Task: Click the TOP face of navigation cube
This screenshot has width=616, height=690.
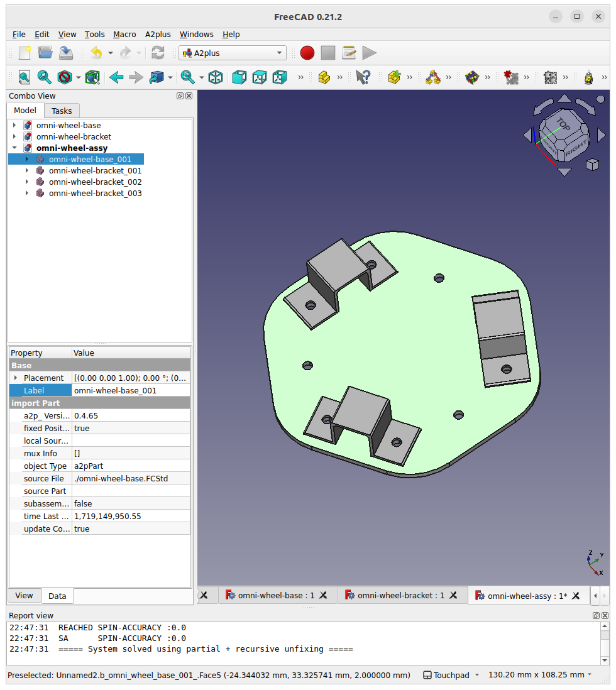Action: [564, 125]
